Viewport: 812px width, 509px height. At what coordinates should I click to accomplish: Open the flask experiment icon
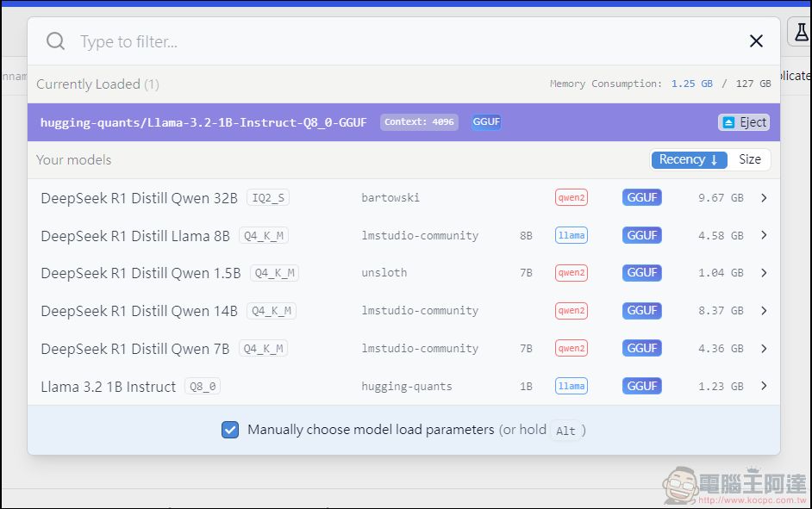click(x=801, y=32)
